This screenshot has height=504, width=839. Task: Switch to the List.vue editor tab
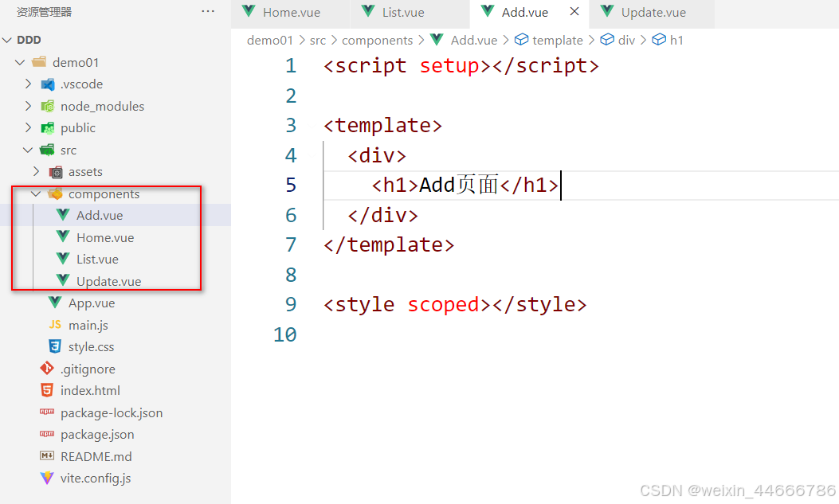coord(410,13)
